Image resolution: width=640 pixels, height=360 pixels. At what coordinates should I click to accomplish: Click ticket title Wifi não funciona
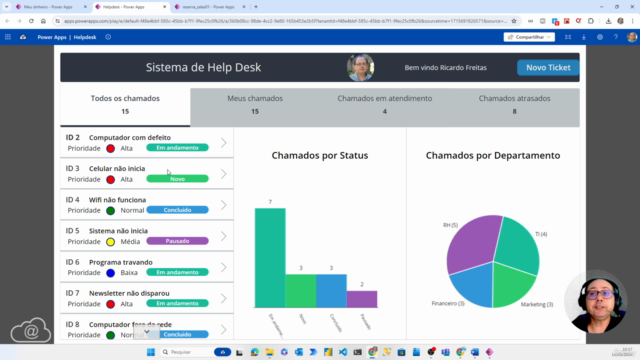point(118,200)
